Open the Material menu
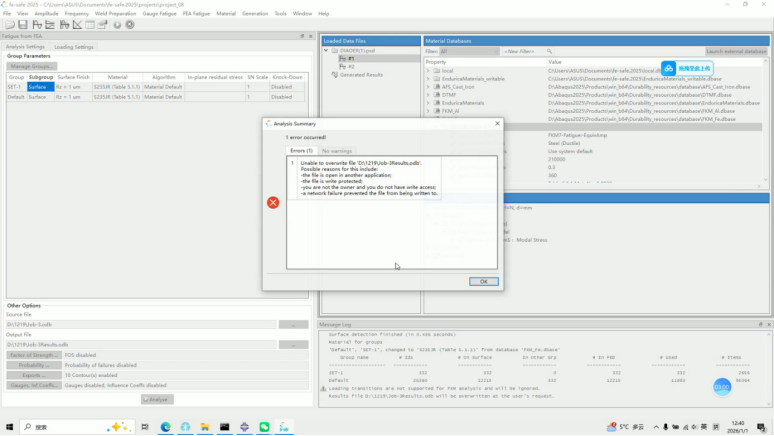The height and width of the screenshot is (436, 774). pyautogui.click(x=226, y=14)
